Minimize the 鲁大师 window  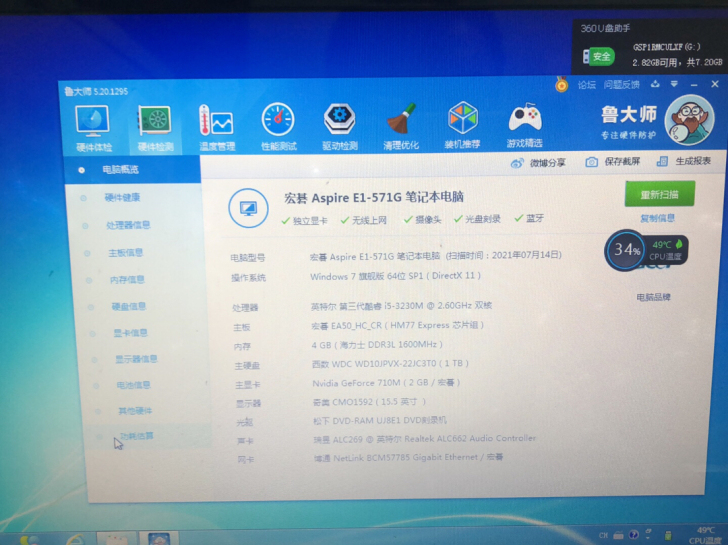point(694,85)
